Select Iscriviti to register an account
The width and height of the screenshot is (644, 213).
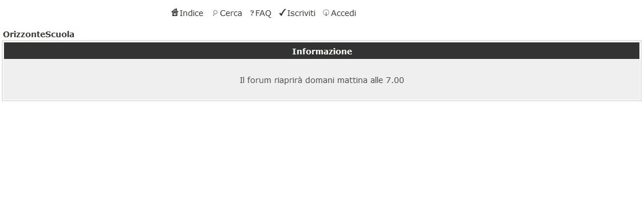click(301, 13)
